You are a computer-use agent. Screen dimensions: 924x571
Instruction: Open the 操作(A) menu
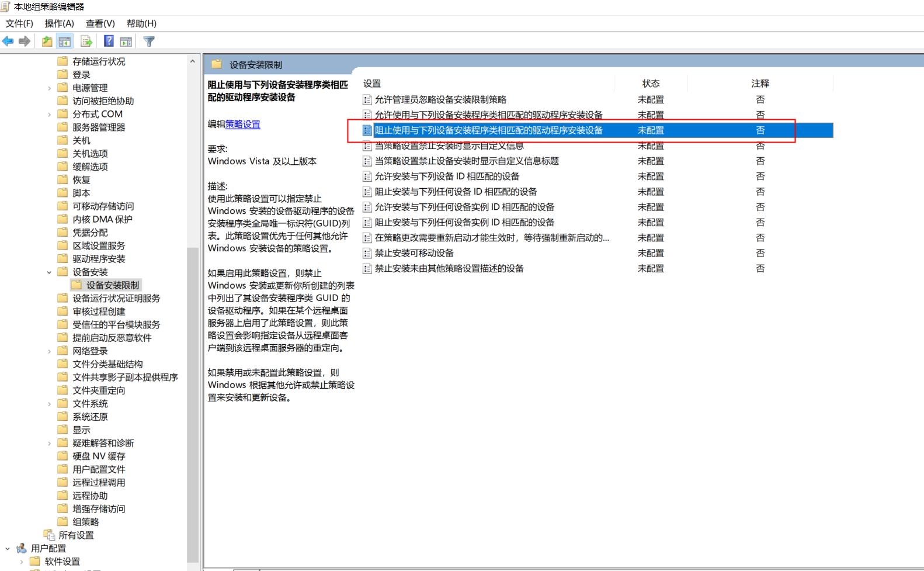[x=60, y=23]
